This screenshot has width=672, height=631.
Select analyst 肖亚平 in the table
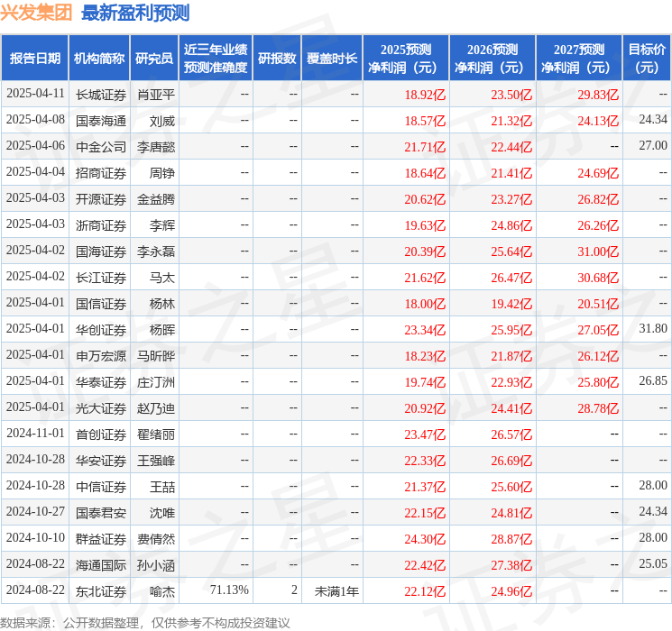156,94
